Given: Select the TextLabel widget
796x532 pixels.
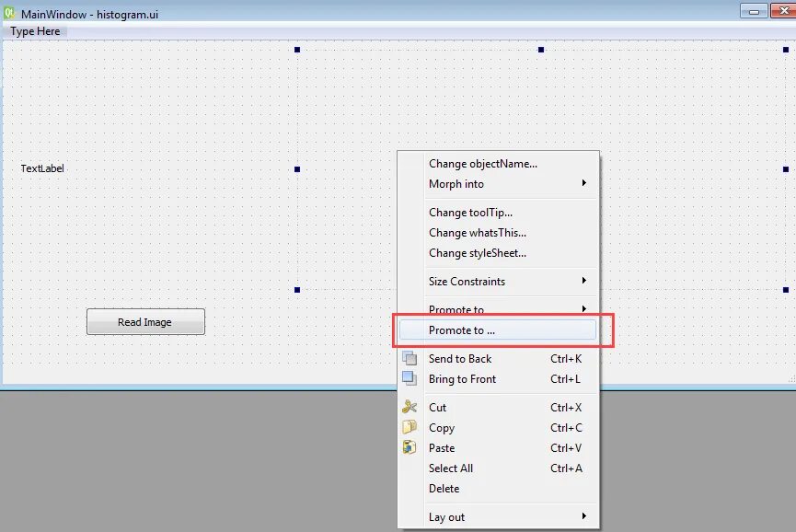Looking at the screenshot, I should 42,168.
